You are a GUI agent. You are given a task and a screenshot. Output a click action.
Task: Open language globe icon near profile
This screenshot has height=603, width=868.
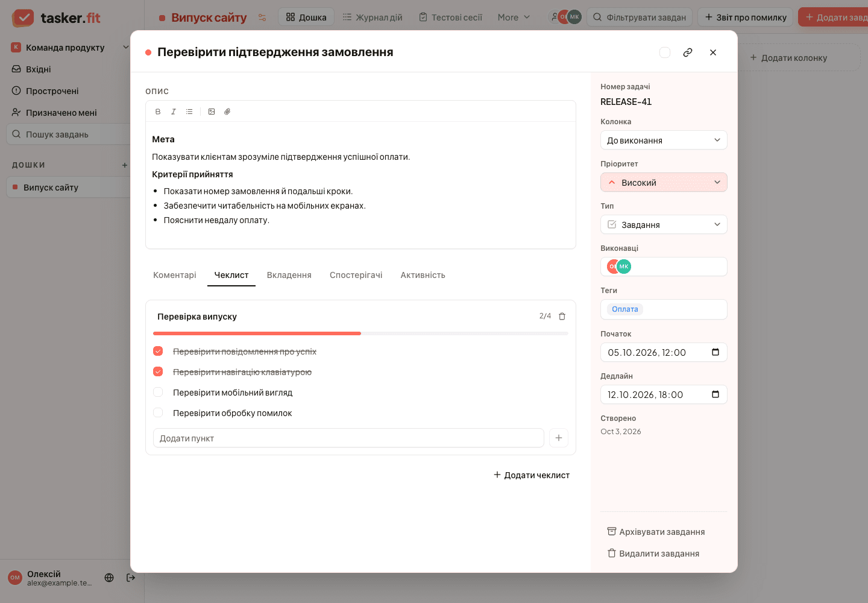(109, 578)
